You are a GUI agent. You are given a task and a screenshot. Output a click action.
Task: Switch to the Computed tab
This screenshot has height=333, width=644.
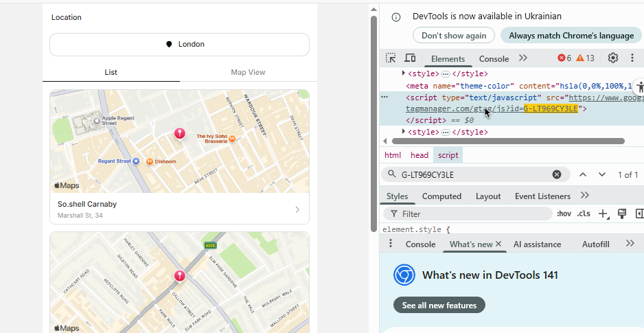tap(441, 196)
